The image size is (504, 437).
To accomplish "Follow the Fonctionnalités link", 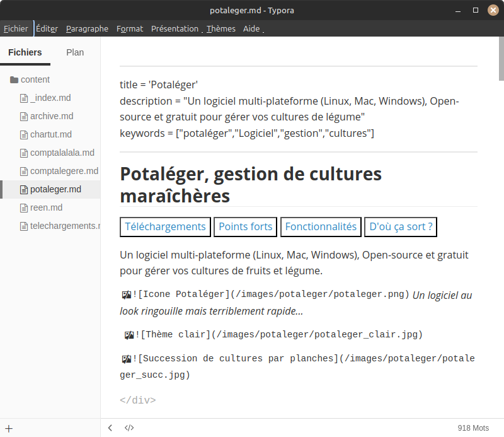I will (x=321, y=227).
